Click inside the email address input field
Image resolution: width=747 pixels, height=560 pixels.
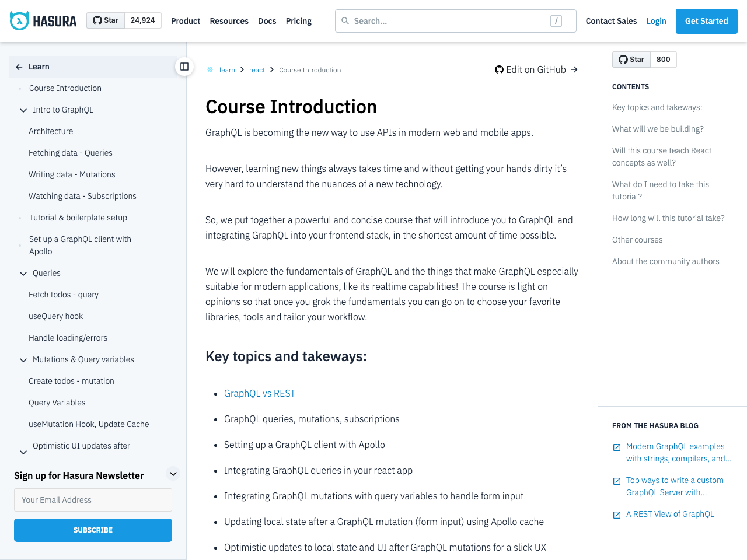click(93, 500)
